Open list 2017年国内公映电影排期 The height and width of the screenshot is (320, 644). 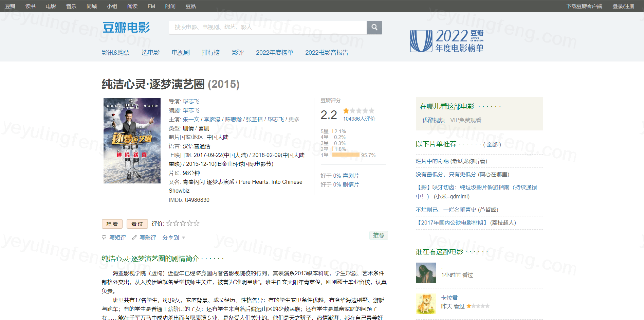(452, 223)
